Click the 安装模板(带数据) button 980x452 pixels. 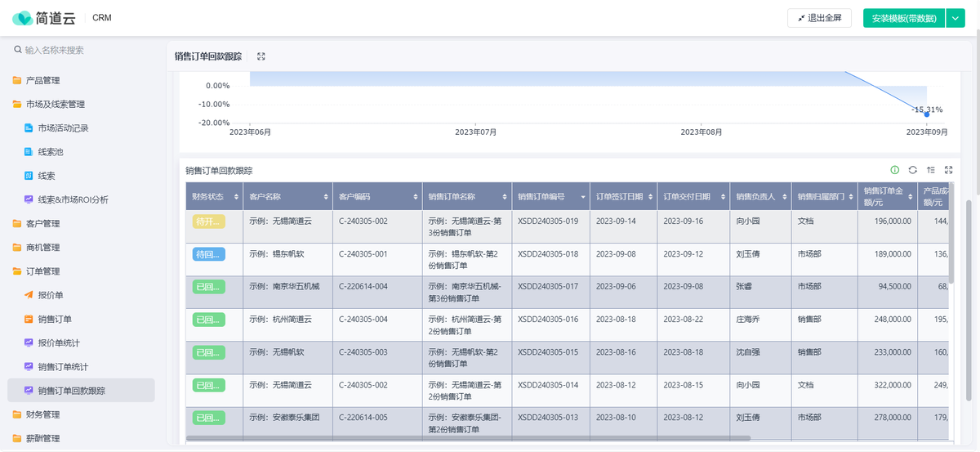[x=904, y=18]
